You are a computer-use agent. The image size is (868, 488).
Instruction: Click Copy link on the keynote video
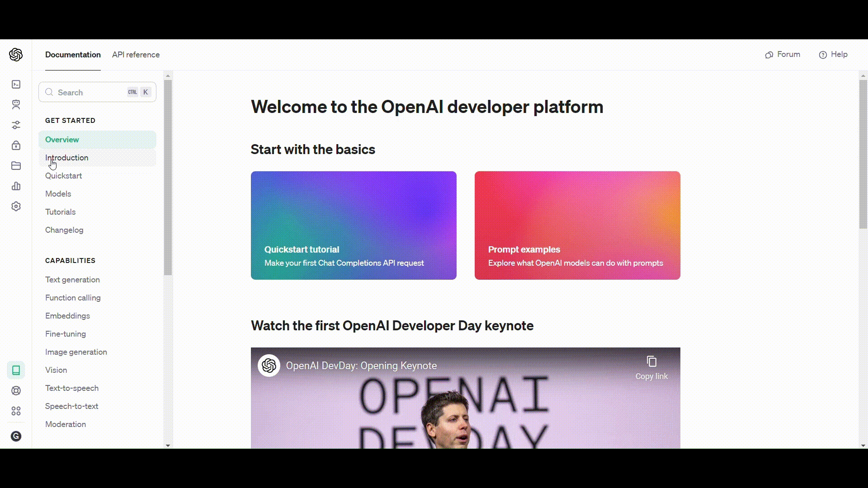[651, 367]
